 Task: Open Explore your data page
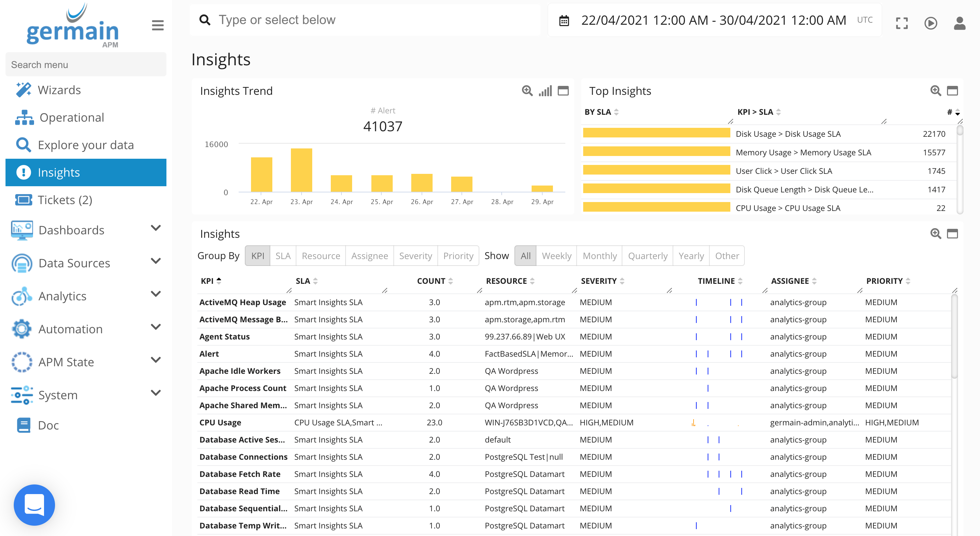pyautogui.click(x=86, y=145)
